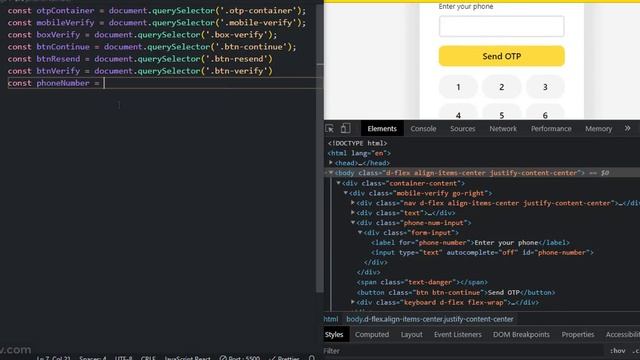Tap keypad digit 4
The width and height of the screenshot is (640, 360).
(x=458, y=113)
